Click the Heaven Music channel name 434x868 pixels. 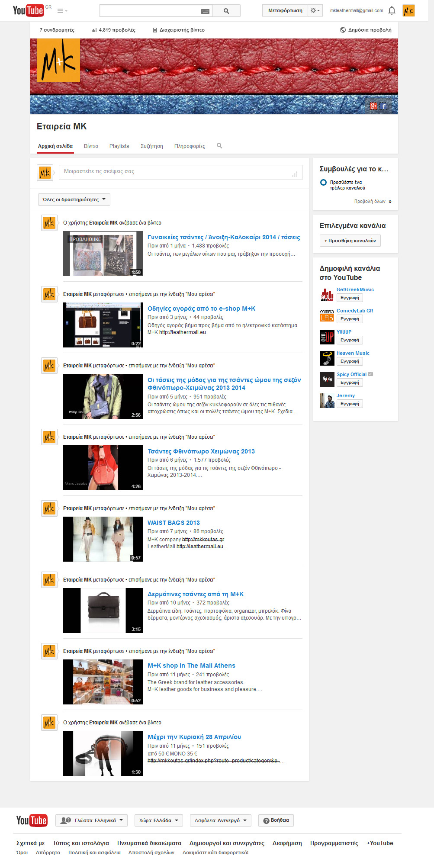353,353
